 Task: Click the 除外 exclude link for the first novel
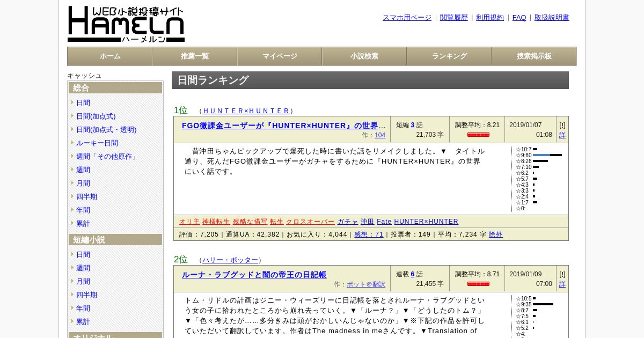click(x=496, y=234)
